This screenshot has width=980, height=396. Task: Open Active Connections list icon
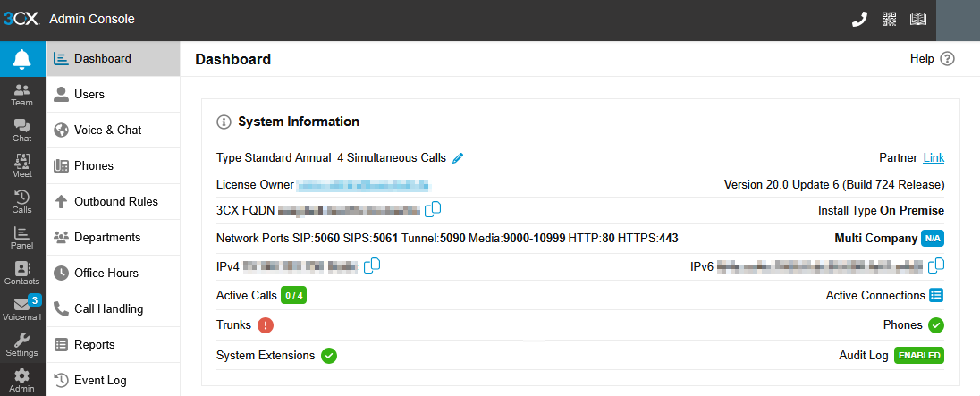[935, 295]
